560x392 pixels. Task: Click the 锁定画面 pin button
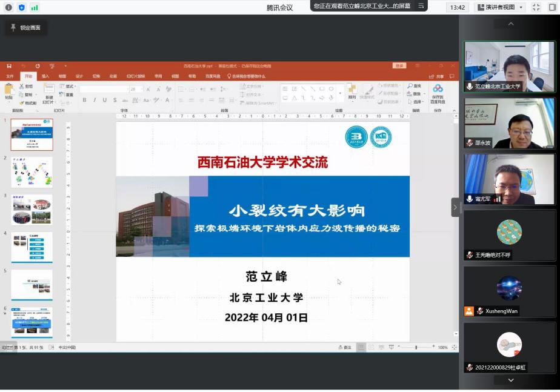[25, 27]
